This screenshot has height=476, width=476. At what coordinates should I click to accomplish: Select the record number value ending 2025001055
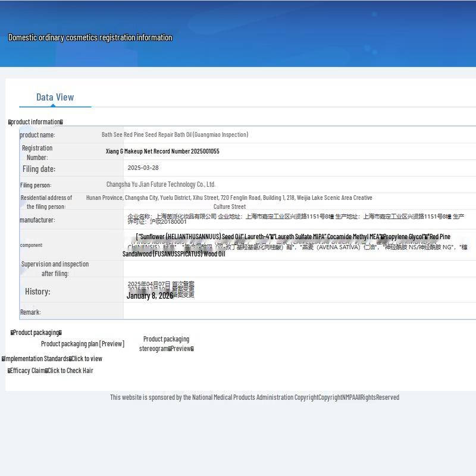pyautogui.click(x=162, y=151)
